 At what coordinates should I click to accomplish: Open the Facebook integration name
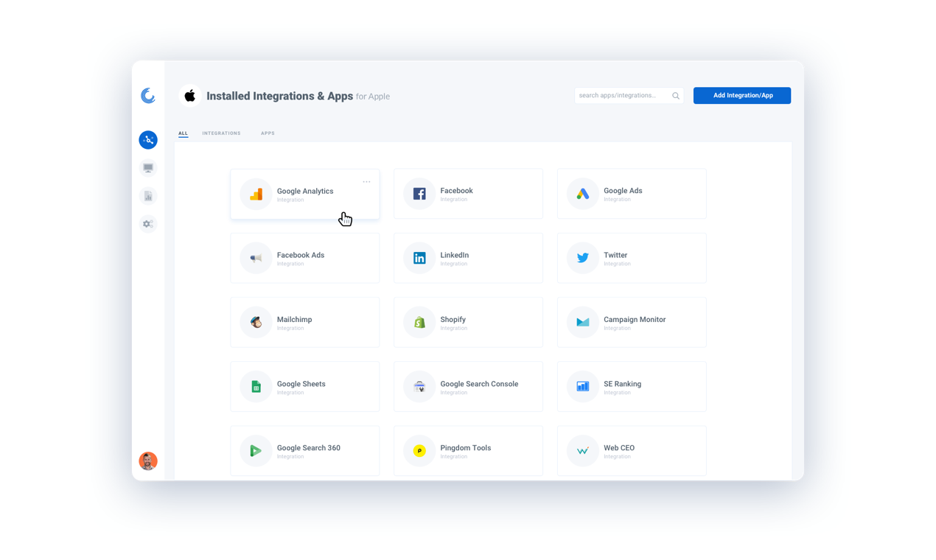[x=456, y=191]
